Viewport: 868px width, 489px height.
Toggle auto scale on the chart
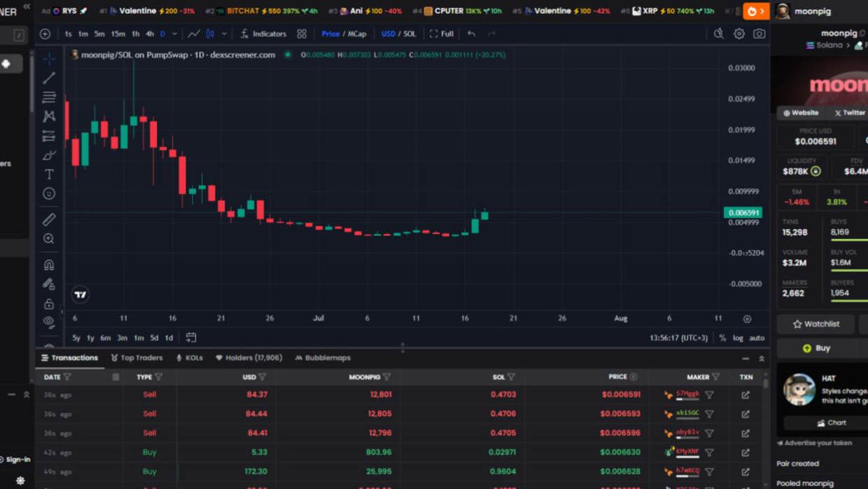757,338
